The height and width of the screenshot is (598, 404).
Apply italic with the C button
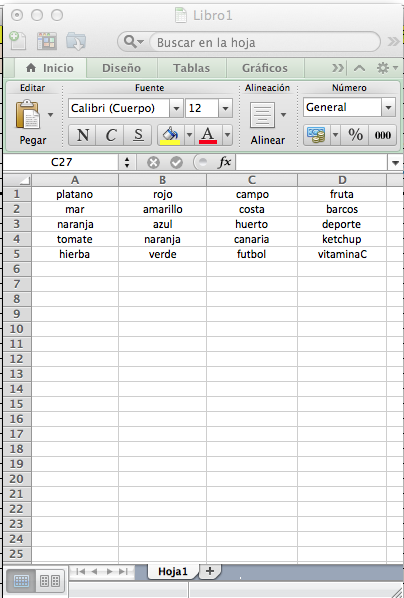coord(111,135)
